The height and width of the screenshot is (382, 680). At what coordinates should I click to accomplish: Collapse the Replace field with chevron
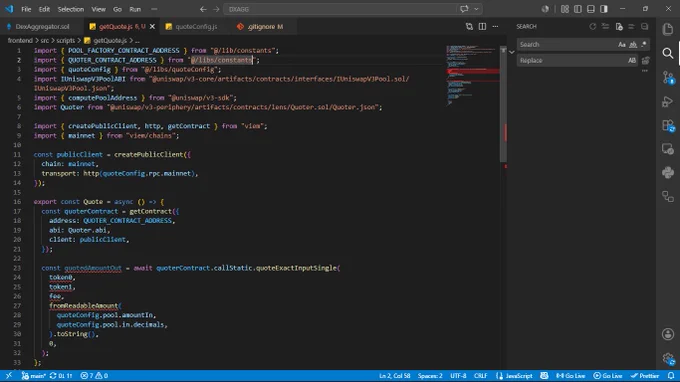pos(512,52)
